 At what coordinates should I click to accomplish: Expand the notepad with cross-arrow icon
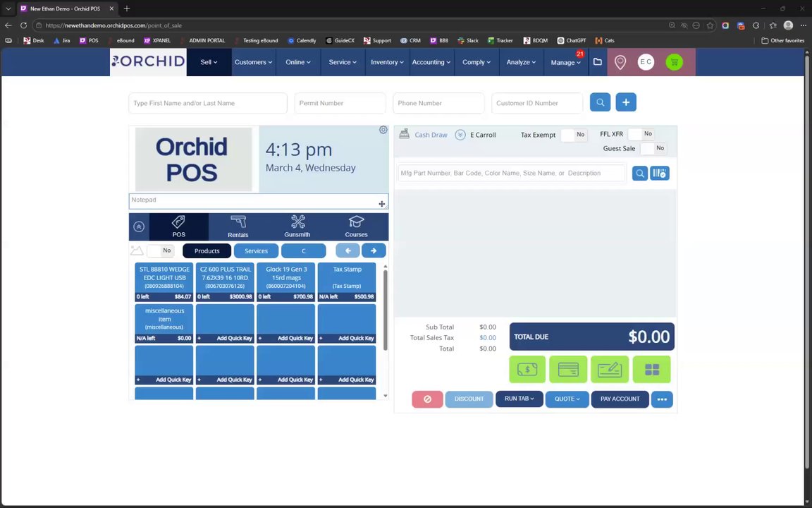(x=381, y=204)
